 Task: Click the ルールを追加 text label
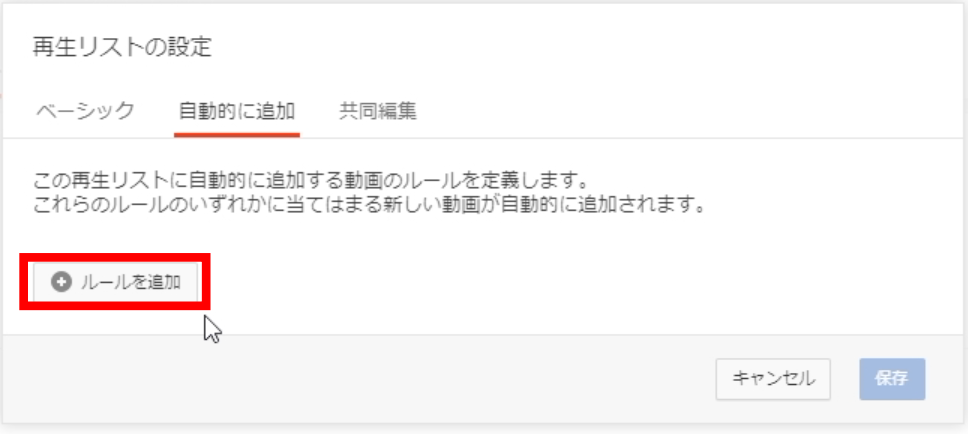(131, 282)
